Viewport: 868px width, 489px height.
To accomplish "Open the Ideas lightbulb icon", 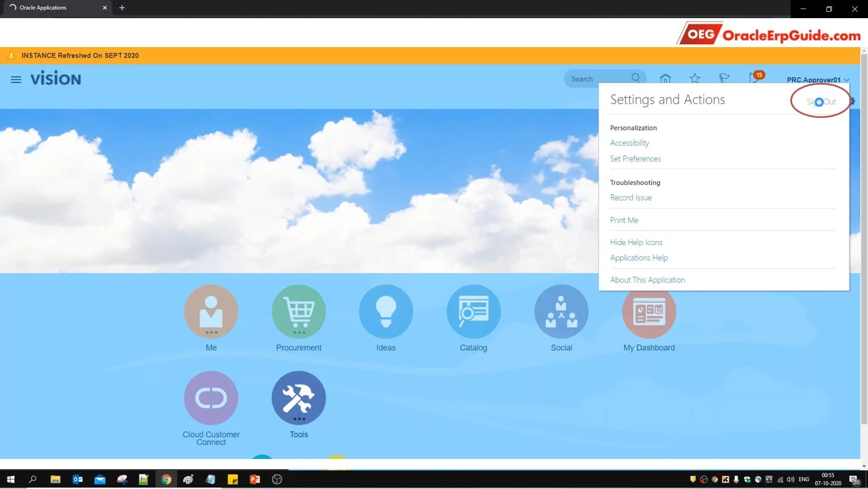I will pos(386,311).
